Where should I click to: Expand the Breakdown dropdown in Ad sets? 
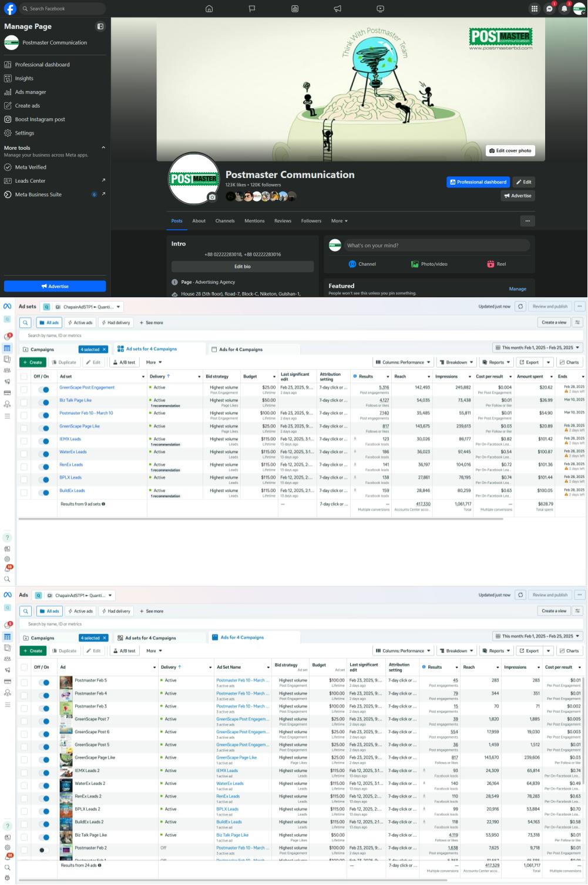[456, 363]
